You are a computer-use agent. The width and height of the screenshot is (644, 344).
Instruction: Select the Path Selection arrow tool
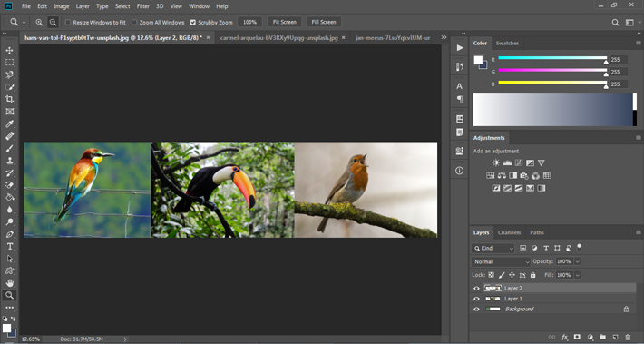[x=9, y=259]
